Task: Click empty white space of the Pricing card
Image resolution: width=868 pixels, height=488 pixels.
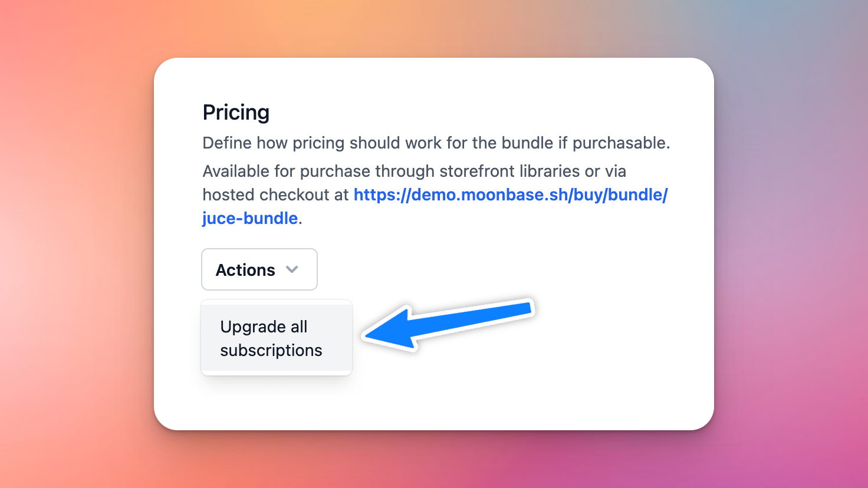Action: [x=560, y=377]
